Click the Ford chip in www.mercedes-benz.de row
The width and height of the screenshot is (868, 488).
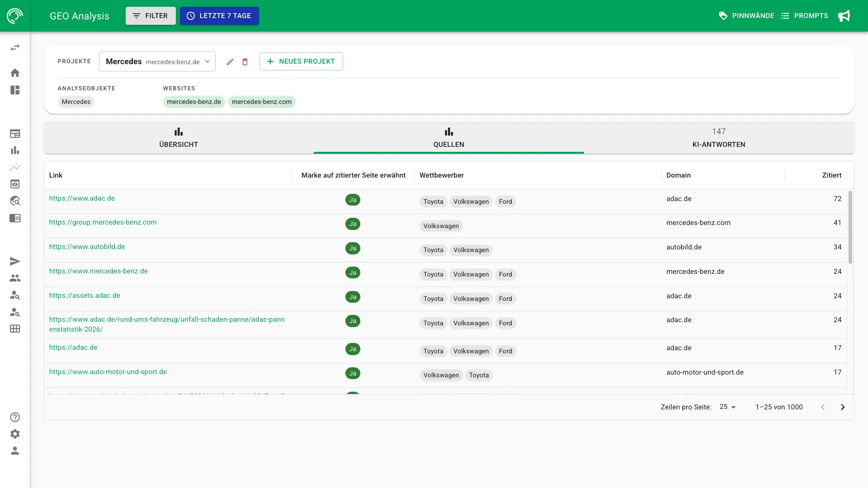coord(505,274)
